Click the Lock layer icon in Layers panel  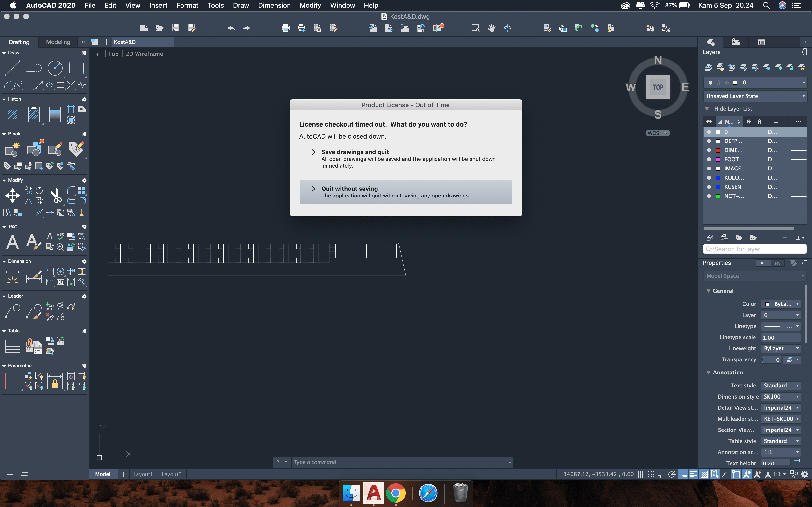pyautogui.click(x=790, y=67)
